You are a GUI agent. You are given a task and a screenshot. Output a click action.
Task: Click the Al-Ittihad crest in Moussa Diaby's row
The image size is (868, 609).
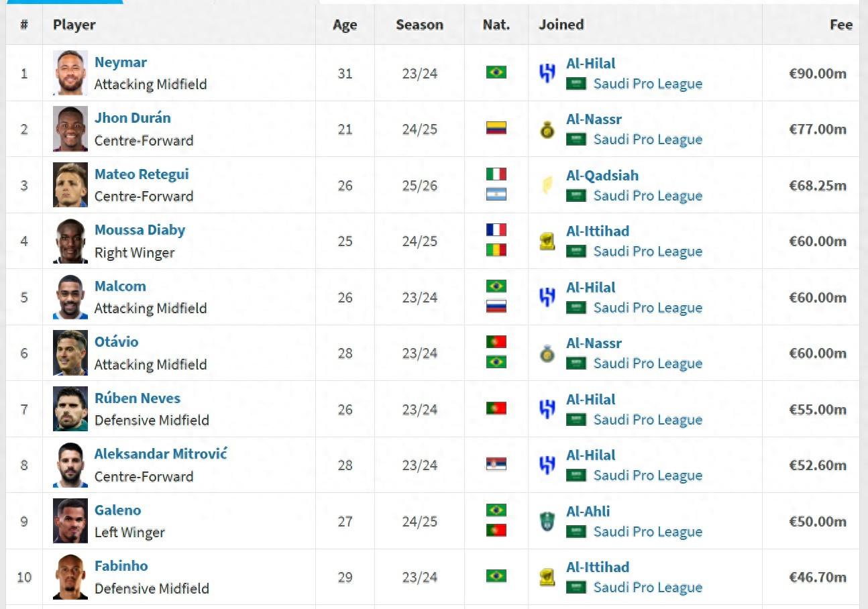(x=547, y=241)
